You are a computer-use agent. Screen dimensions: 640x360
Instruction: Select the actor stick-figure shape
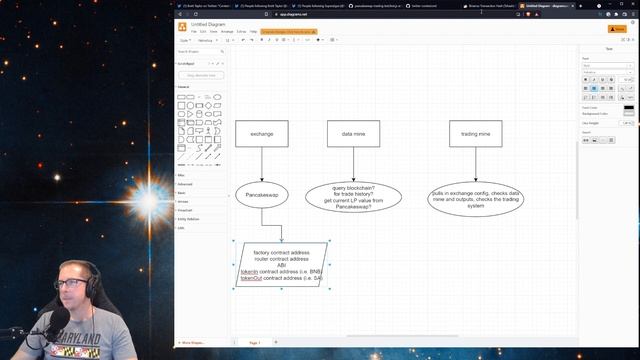click(208, 131)
